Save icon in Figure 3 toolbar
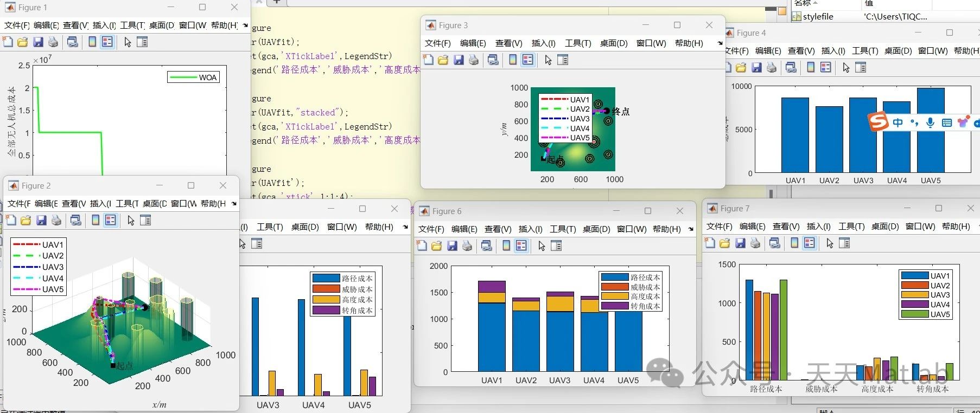 coord(458,60)
